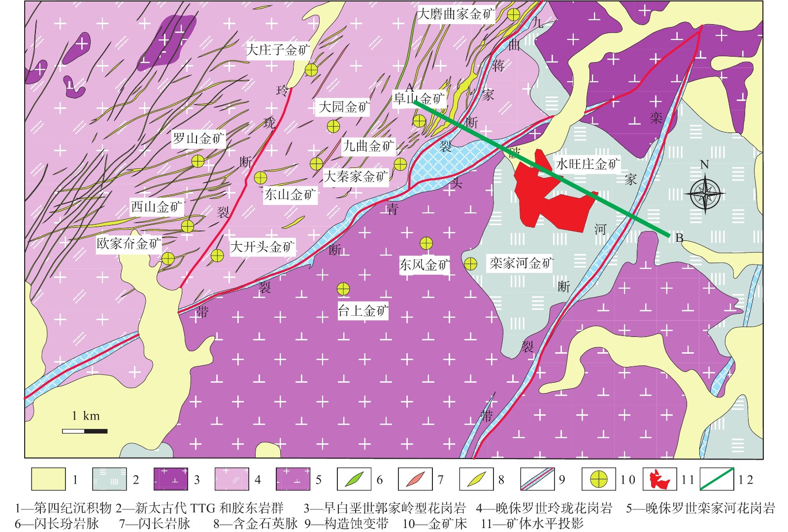This screenshot has height=532, width=788.
Task: Click legend box 9 structural alteration zone
Action: click(x=537, y=479)
